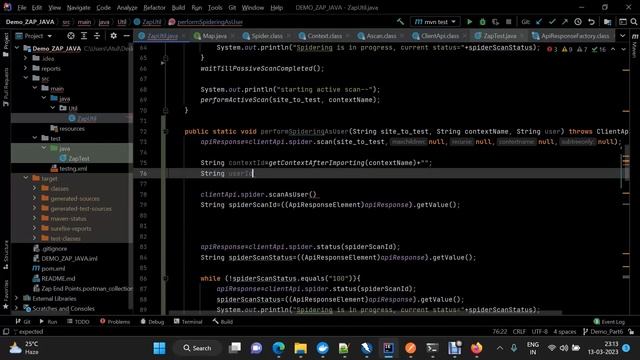Open the Build tool window

coord(223,322)
